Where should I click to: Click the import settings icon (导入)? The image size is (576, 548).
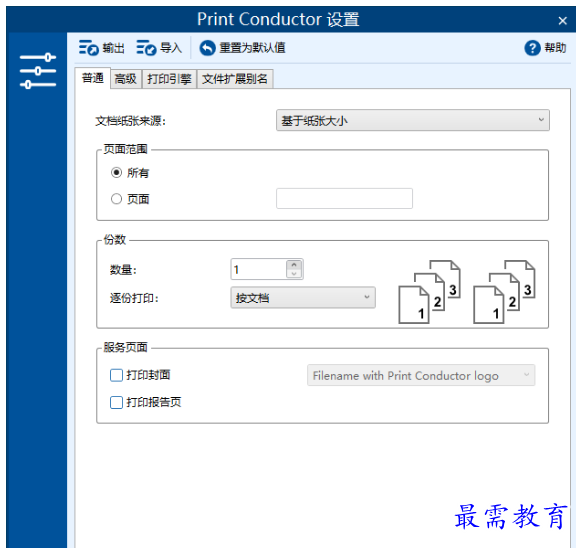pyautogui.click(x=146, y=48)
